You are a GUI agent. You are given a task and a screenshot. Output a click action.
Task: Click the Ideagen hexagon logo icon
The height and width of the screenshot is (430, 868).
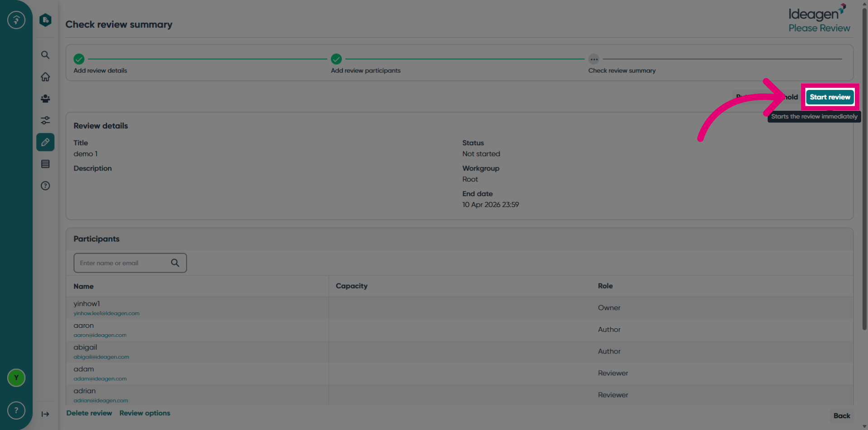tap(45, 20)
